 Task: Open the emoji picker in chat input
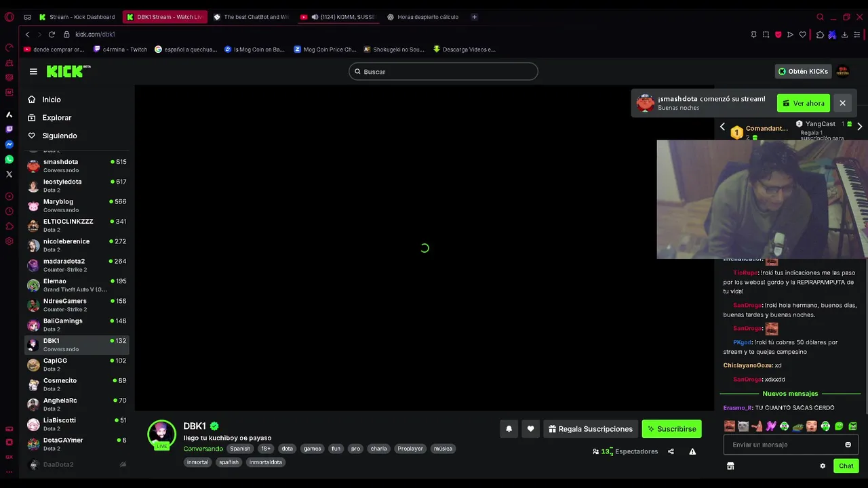click(848, 445)
